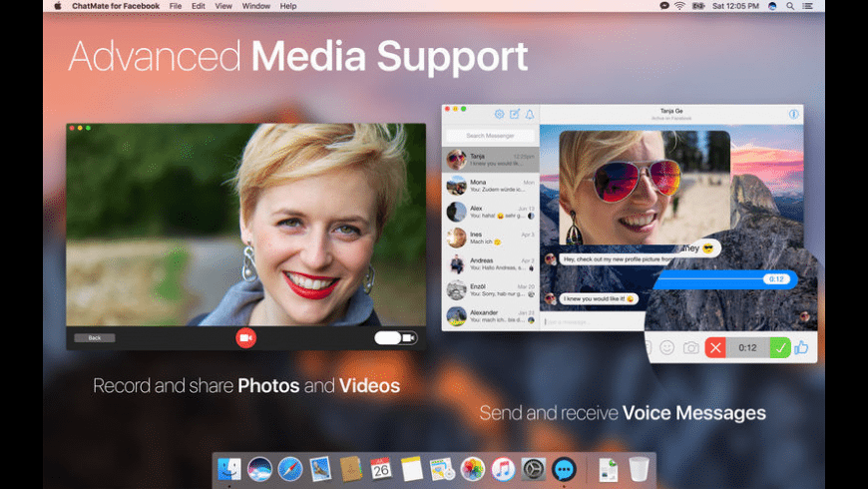868x489 pixels.
Task: Open System Preferences from the dock
Action: pyautogui.click(x=534, y=469)
